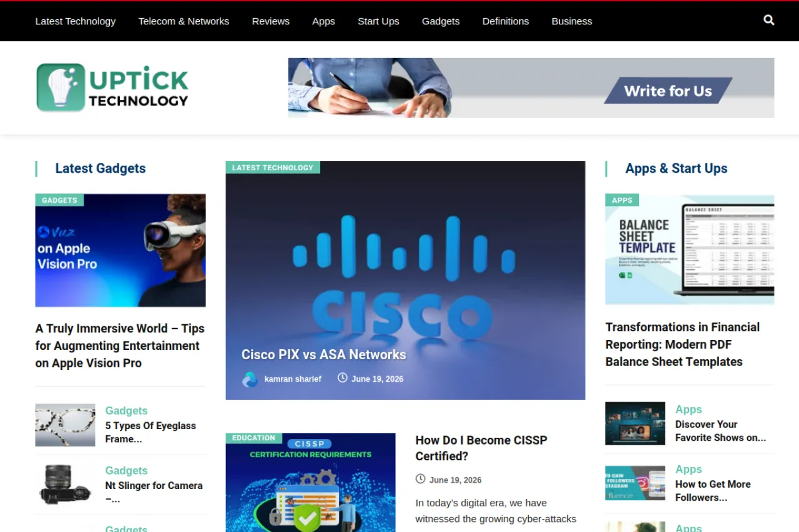Click the clock icon beside Cisco article date

[342, 378]
